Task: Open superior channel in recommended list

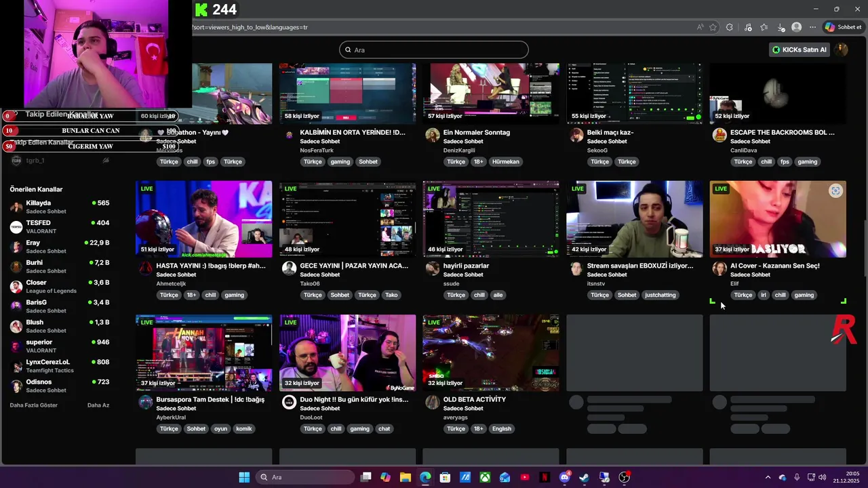Action: [x=60, y=346]
